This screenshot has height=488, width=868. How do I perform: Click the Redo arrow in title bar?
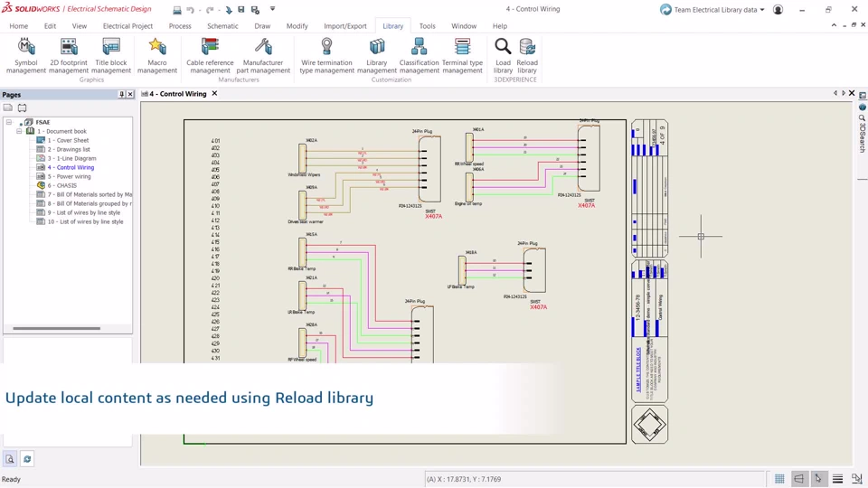click(209, 9)
